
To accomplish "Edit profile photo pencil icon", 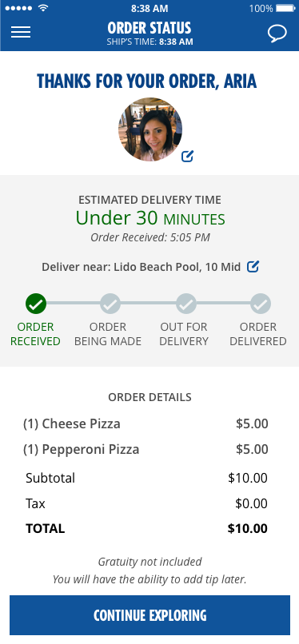I will tap(187, 156).
